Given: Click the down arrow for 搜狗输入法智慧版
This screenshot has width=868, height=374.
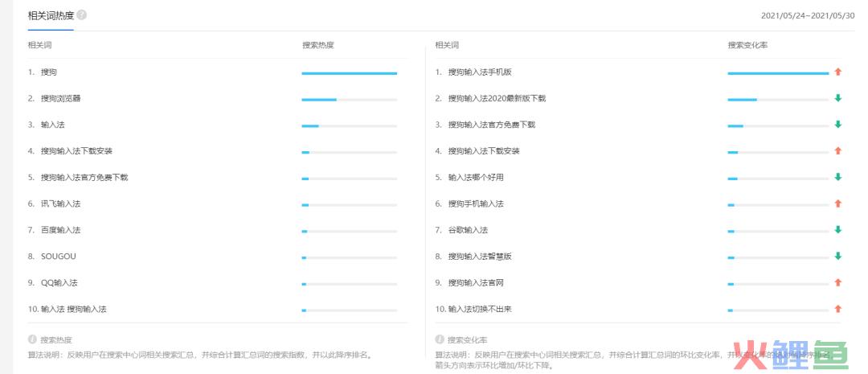Looking at the screenshot, I should point(838,256).
